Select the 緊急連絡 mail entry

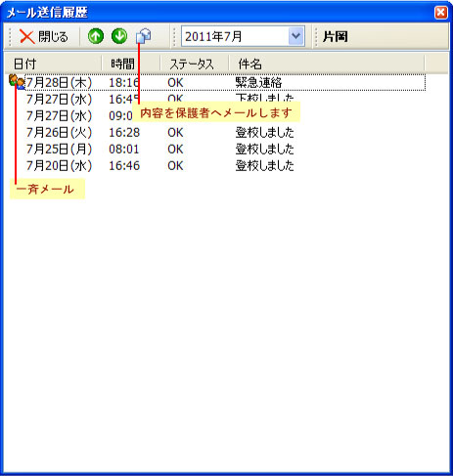click(x=225, y=82)
